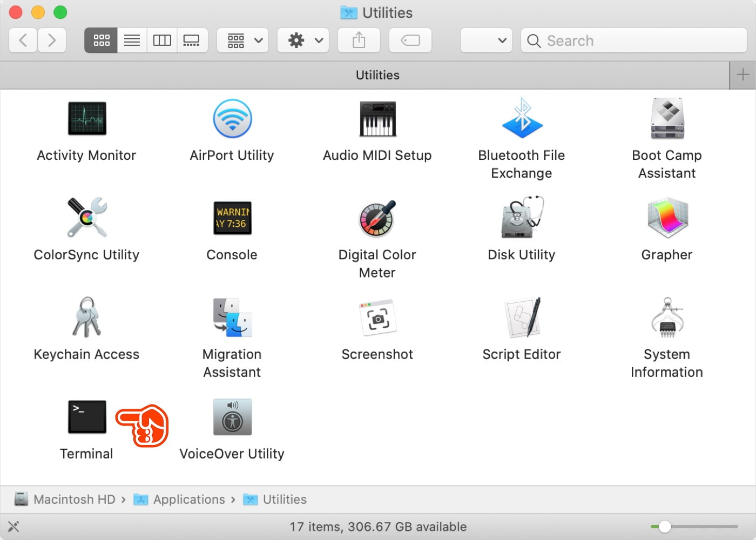The height and width of the screenshot is (540, 756).
Task: Select the Grapher app icon
Action: [667, 218]
